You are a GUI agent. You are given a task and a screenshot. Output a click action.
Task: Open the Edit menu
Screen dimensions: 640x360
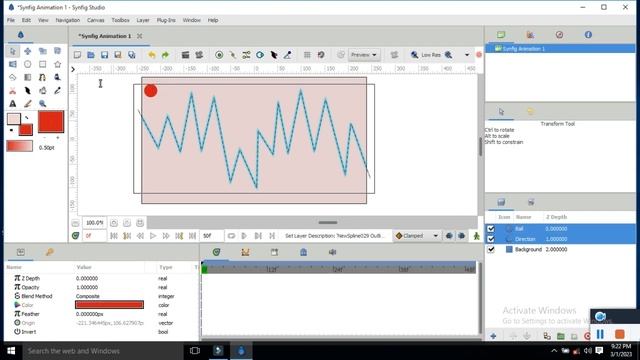point(26,20)
